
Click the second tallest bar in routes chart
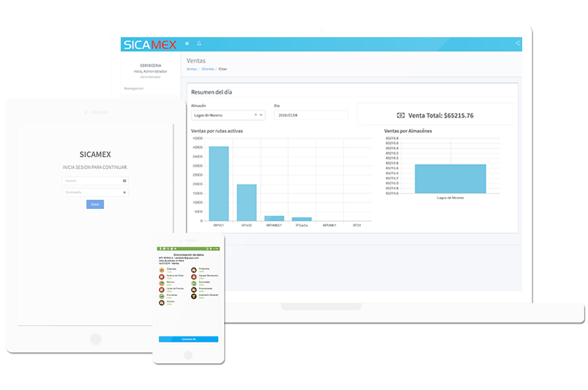[x=247, y=203]
